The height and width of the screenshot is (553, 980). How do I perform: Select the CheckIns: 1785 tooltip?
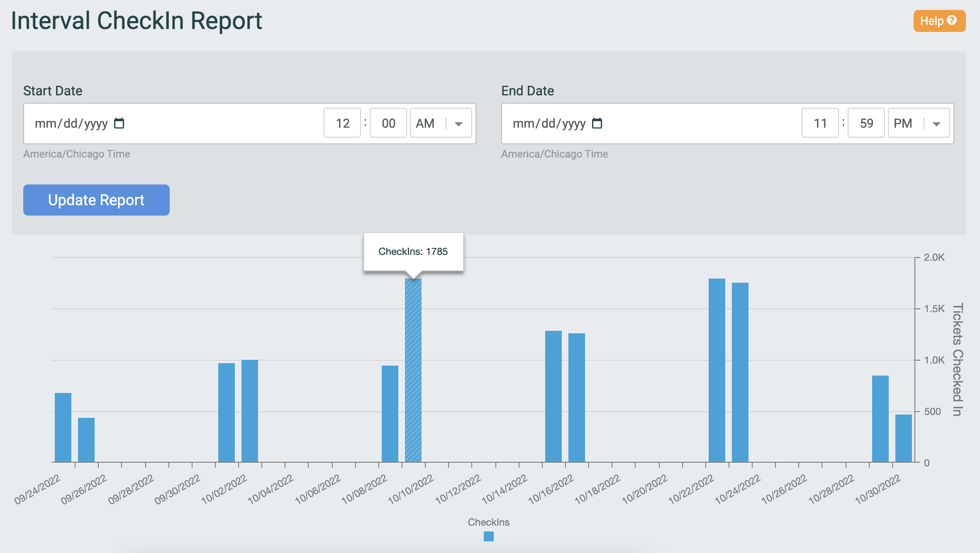click(x=413, y=251)
